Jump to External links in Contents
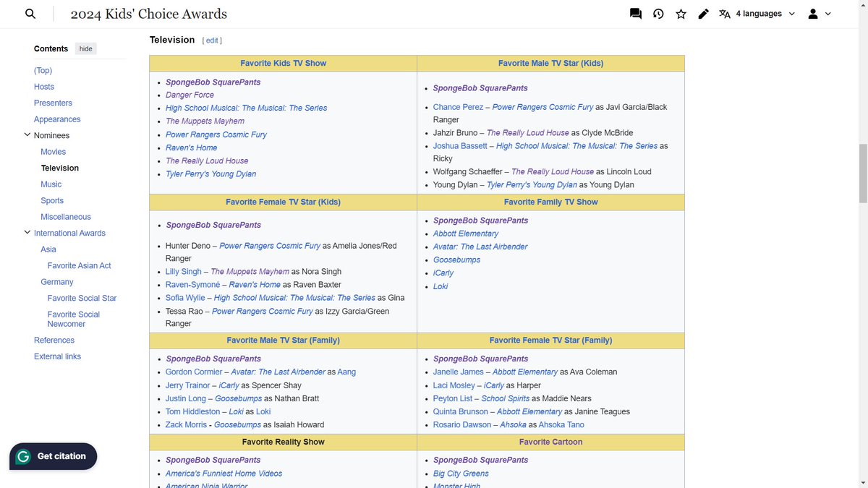The width and height of the screenshot is (868, 488). (x=57, y=356)
